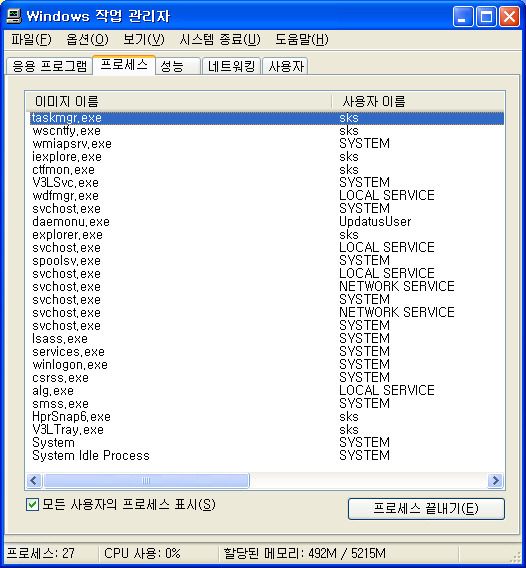The height and width of the screenshot is (568, 526).
Task: Select the taskmgr.exe process row
Action: click(x=267, y=118)
